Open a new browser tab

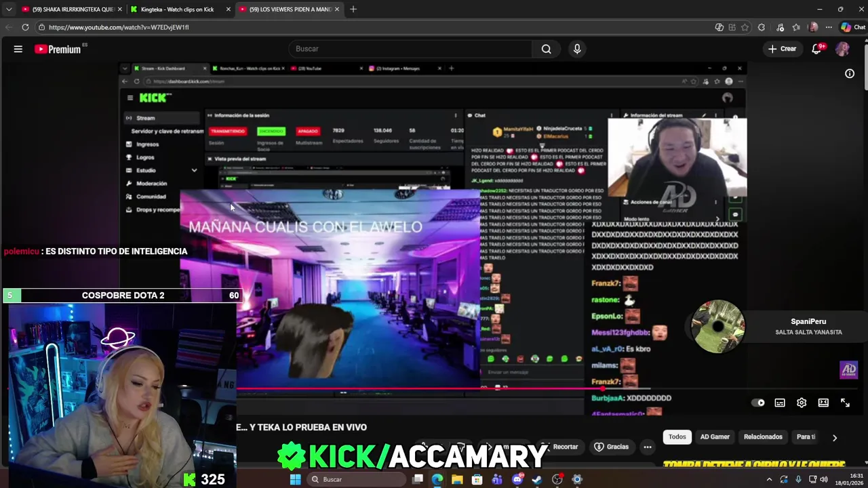pos(353,9)
